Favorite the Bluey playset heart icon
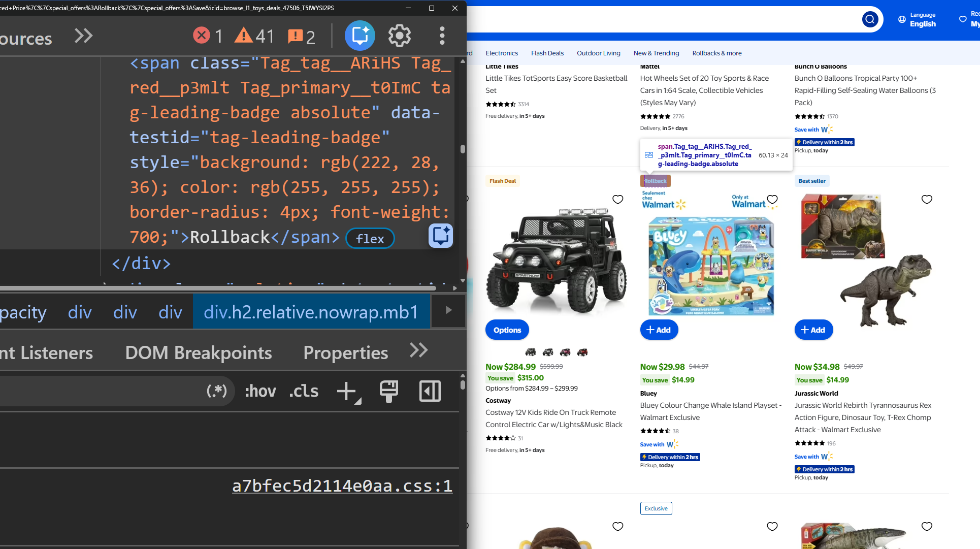This screenshot has height=549, width=980. (x=772, y=200)
